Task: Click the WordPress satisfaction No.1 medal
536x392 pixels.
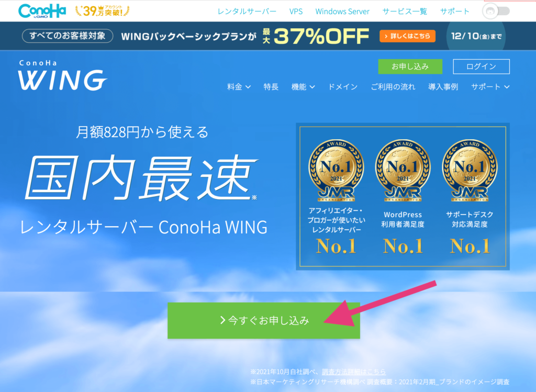Action: point(403,170)
